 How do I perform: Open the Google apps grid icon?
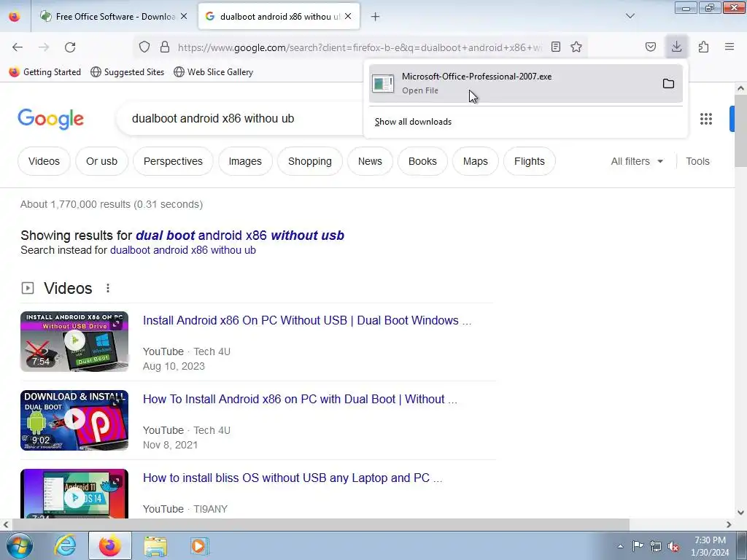706,119
